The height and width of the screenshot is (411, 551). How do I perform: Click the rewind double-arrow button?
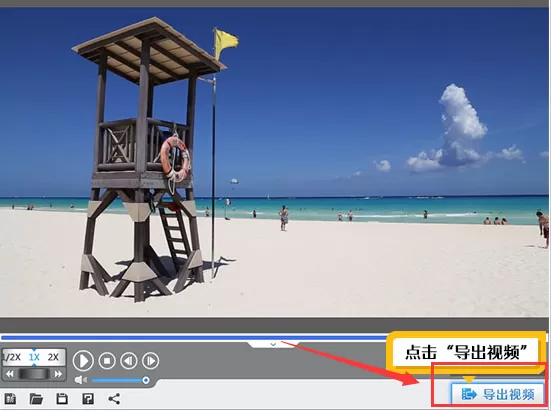pyautogui.click(x=9, y=374)
